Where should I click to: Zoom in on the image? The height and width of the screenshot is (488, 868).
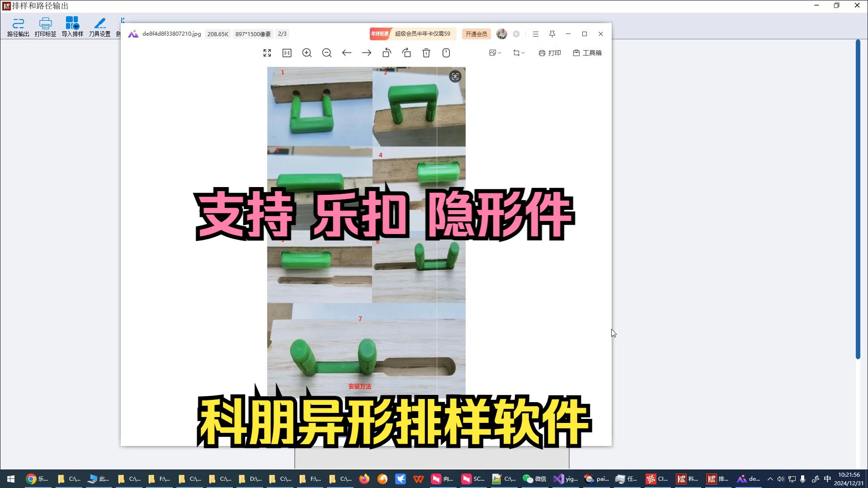(307, 53)
